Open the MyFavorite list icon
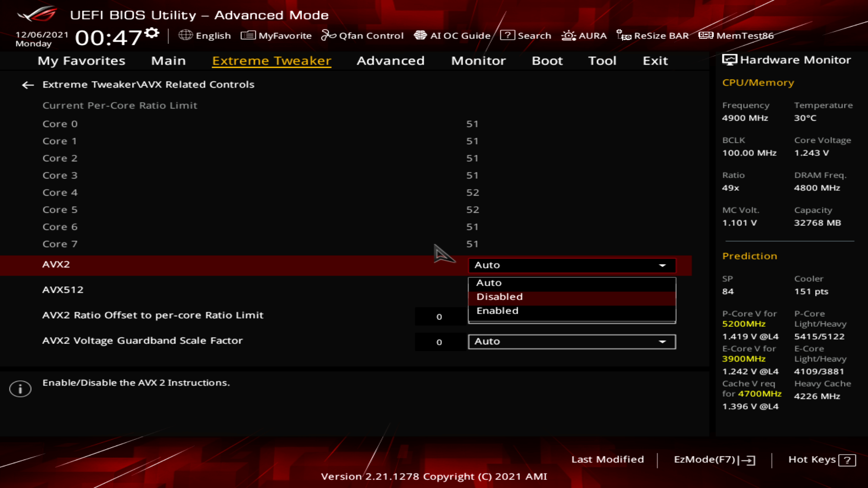 248,35
